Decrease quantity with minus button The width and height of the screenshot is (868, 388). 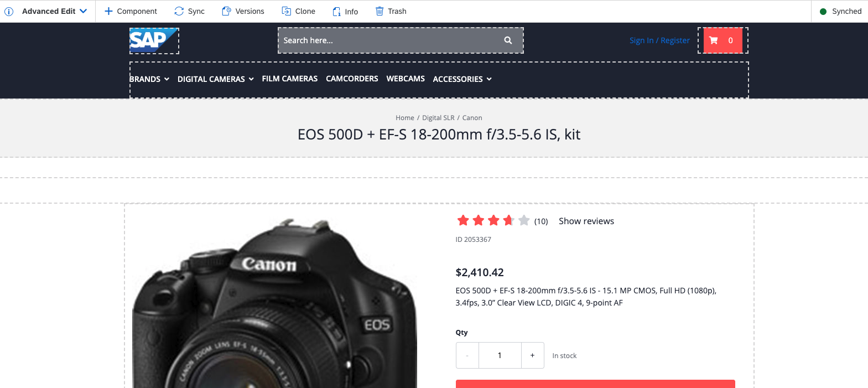(467, 355)
